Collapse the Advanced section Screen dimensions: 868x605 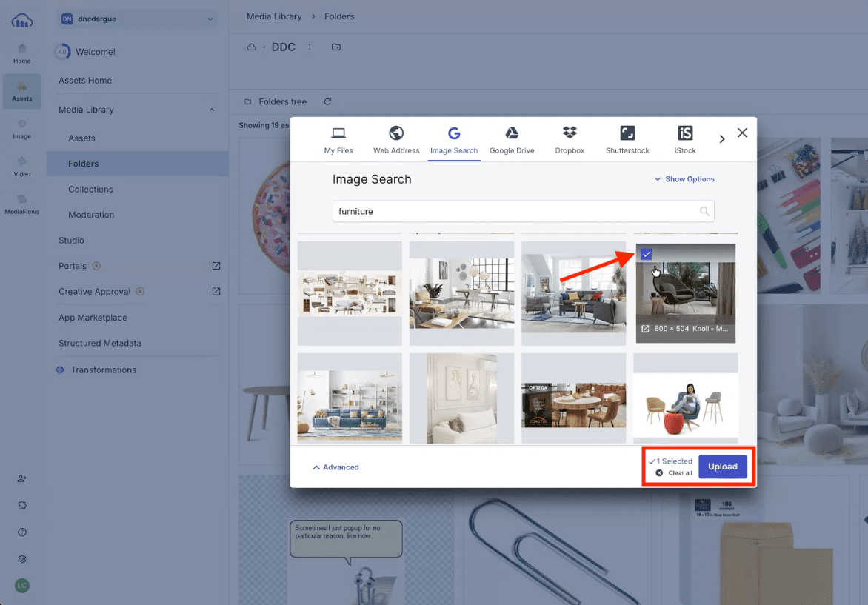pyautogui.click(x=335, y=467)
